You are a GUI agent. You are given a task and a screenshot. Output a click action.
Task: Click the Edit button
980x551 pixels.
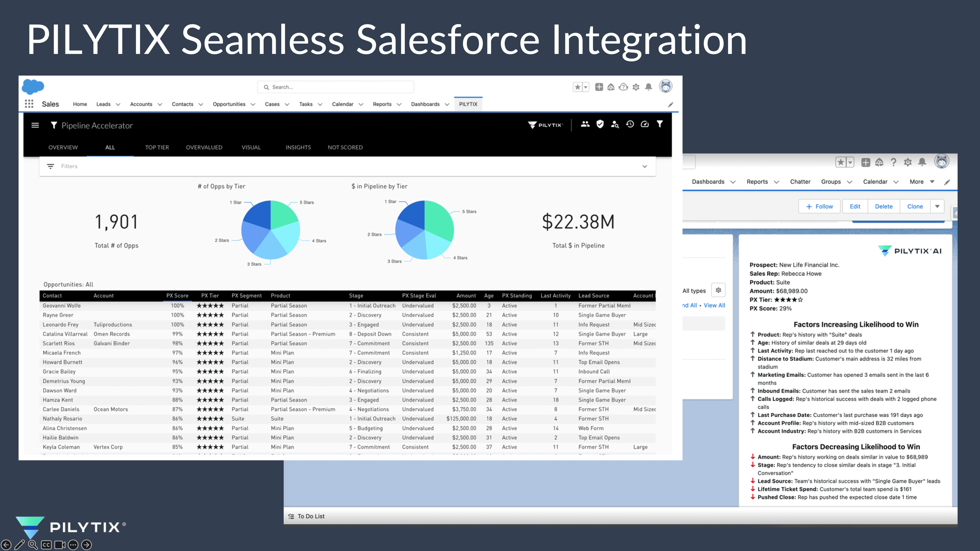tap(855, 206)
